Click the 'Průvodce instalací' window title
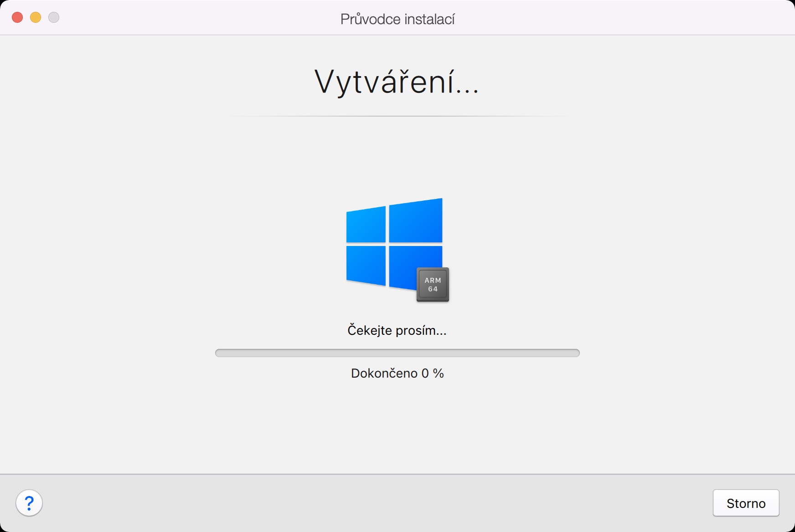The height and width of the screenshot is (532, 795). 397,19
